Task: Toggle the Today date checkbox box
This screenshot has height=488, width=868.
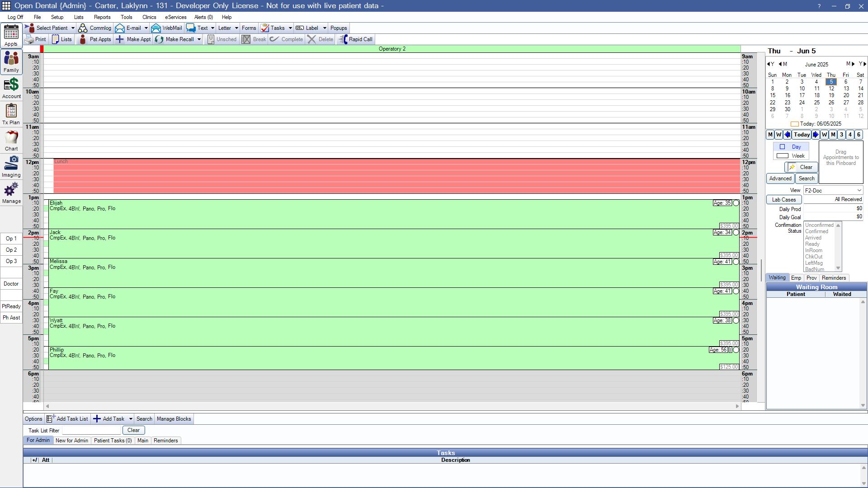Action: 794,124
